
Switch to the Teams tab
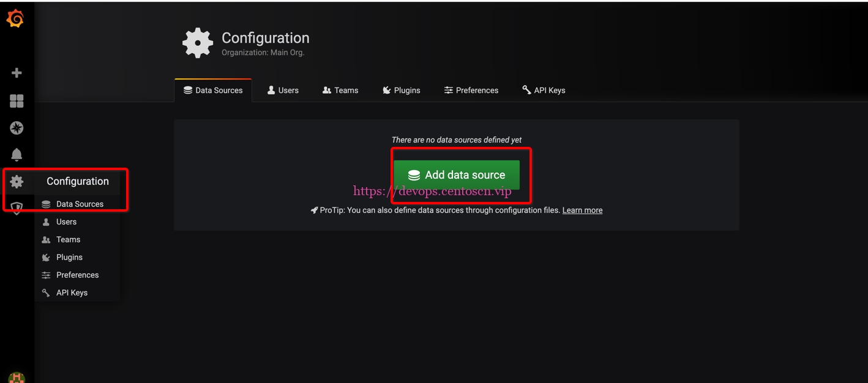click(x=340, y=90)
